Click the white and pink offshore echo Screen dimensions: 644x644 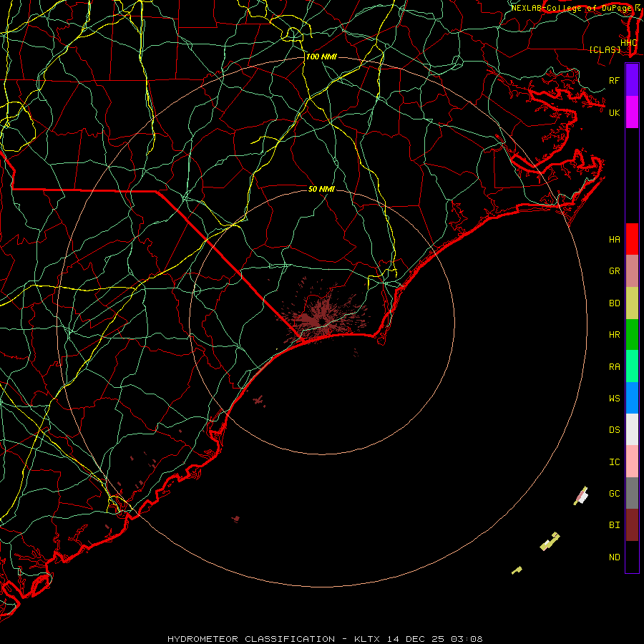tap(581, 496)
